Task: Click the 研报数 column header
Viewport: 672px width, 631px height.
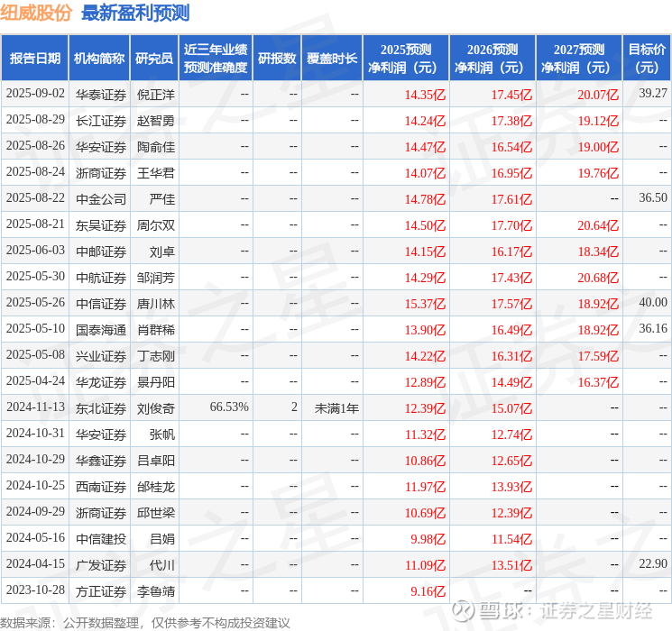Action: pyautogui.click(x=277, y=59)
